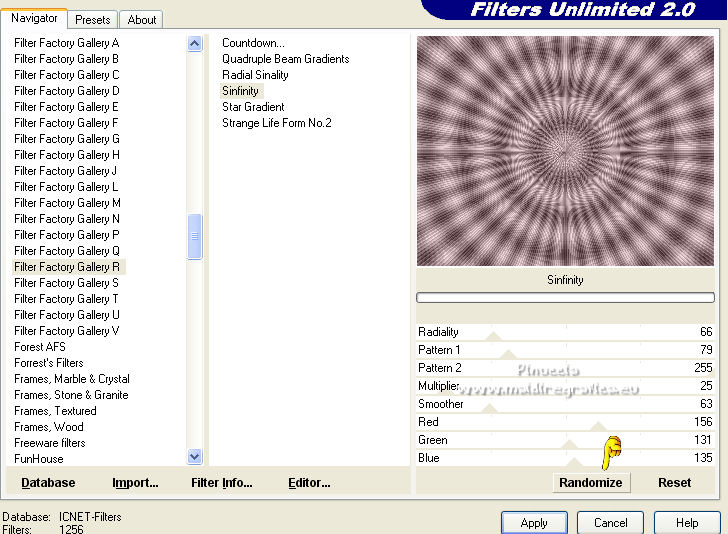
Task: Select Filter Factory Gallery M
Action: click(x=66, y=203)
